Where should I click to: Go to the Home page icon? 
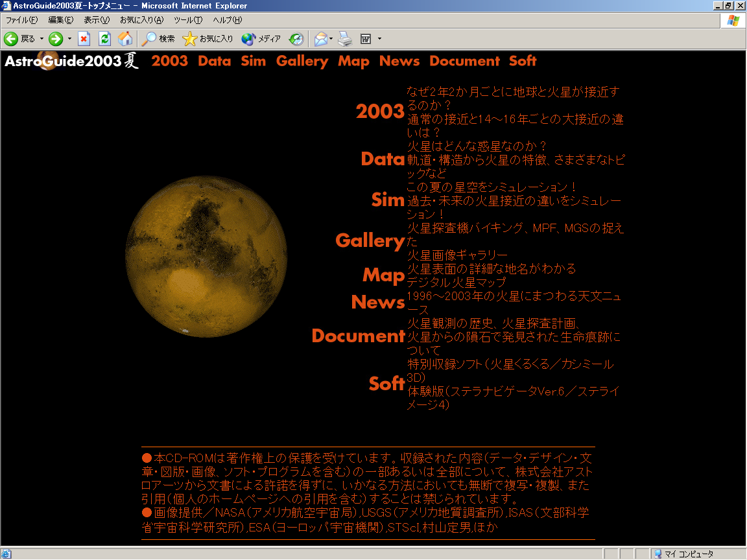point(125,39)
